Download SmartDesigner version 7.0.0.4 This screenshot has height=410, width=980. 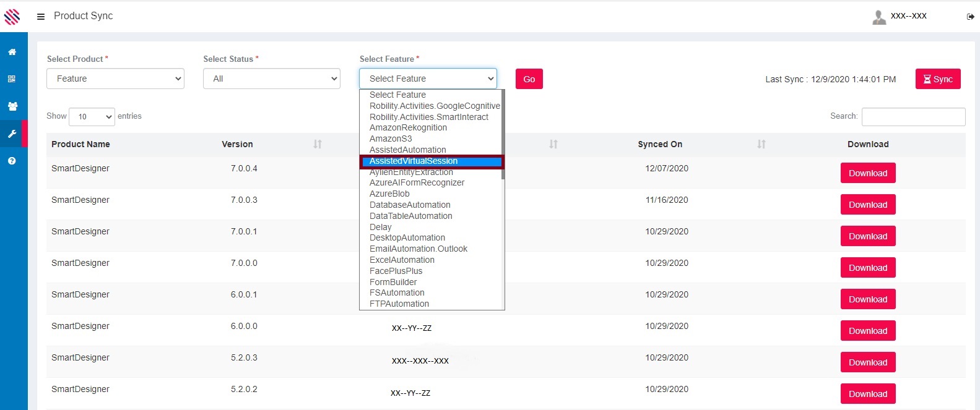click(867, 173)
